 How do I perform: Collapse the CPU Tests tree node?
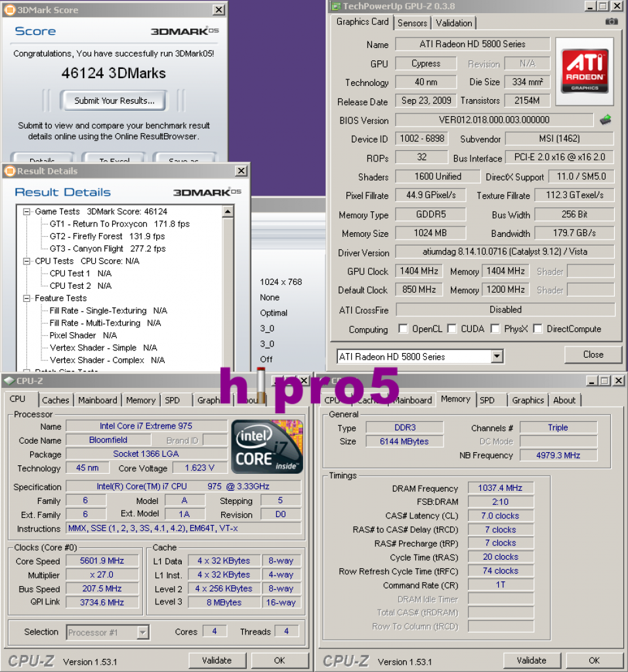pos(27,261)
